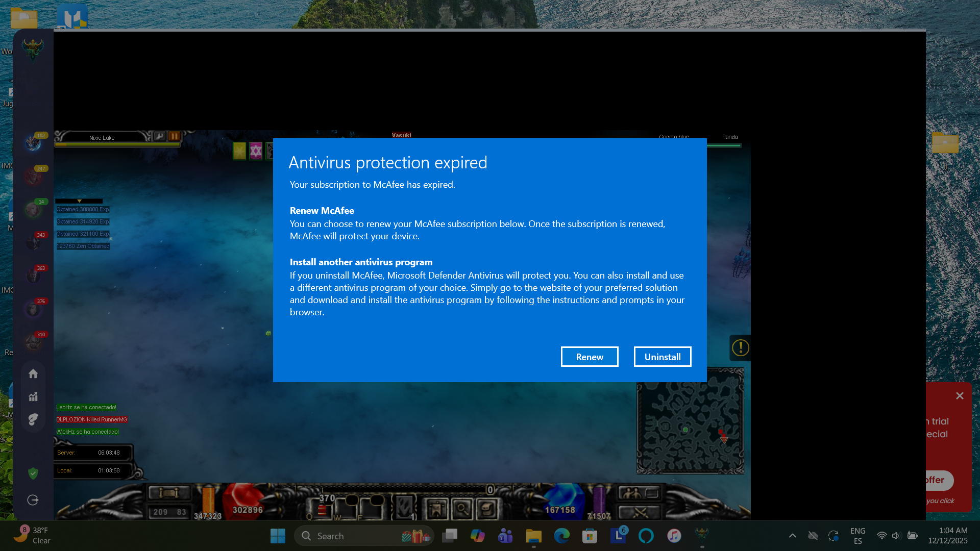980x551 pixels.
Task: Select character avatar with 102 badge
Action: pos(33,143)
